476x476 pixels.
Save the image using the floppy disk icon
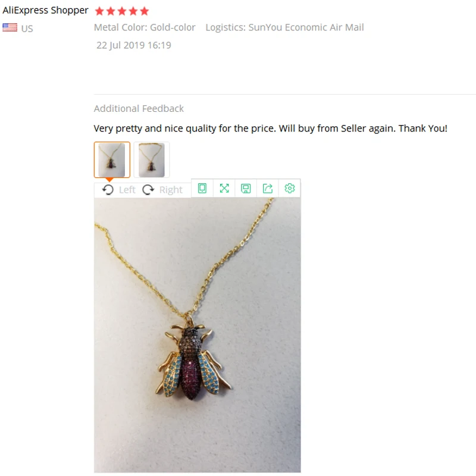pyautogui.click(x=246, y=188)
